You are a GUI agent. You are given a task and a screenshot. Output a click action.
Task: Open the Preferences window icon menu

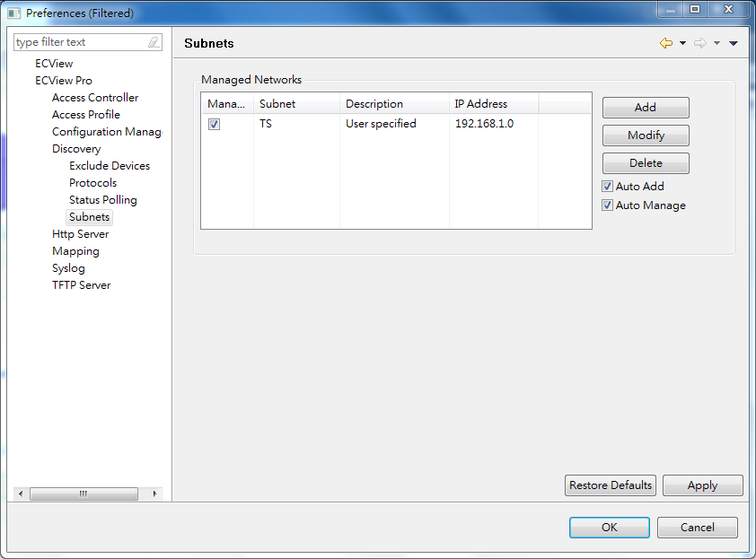[x=14, y=13]
